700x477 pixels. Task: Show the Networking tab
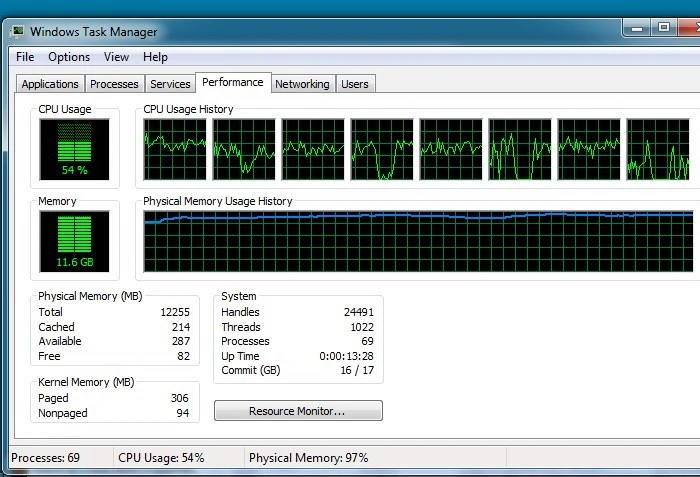coord(302,84)
